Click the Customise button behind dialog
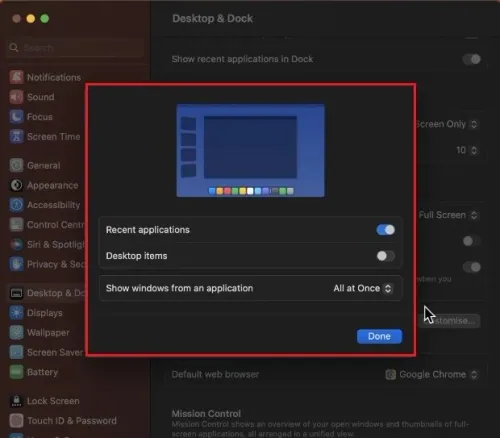 (449, 321)
